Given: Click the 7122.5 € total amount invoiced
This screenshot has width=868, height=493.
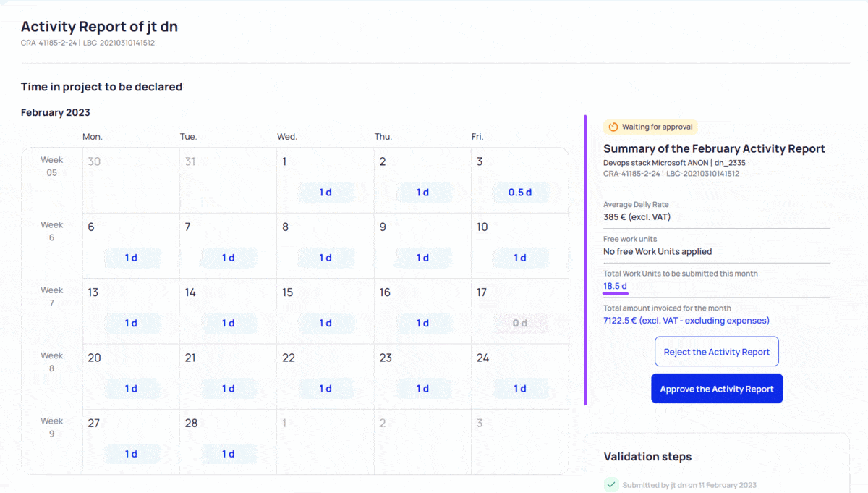Looking at the screenshot, I should click(686, 320).
